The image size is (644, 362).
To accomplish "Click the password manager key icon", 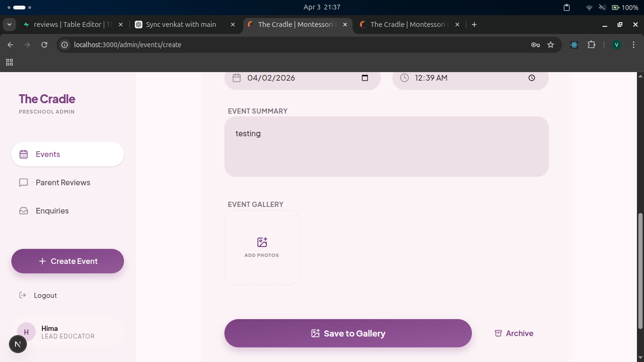I will point(535,45).
